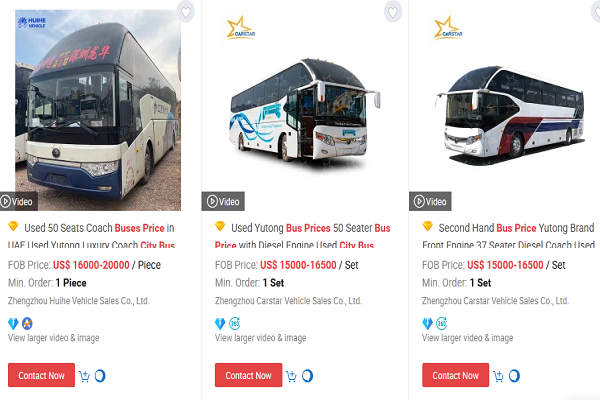
Task: Toggle heart favorite on the middle Carstar bus
Action: coord(393,12)
